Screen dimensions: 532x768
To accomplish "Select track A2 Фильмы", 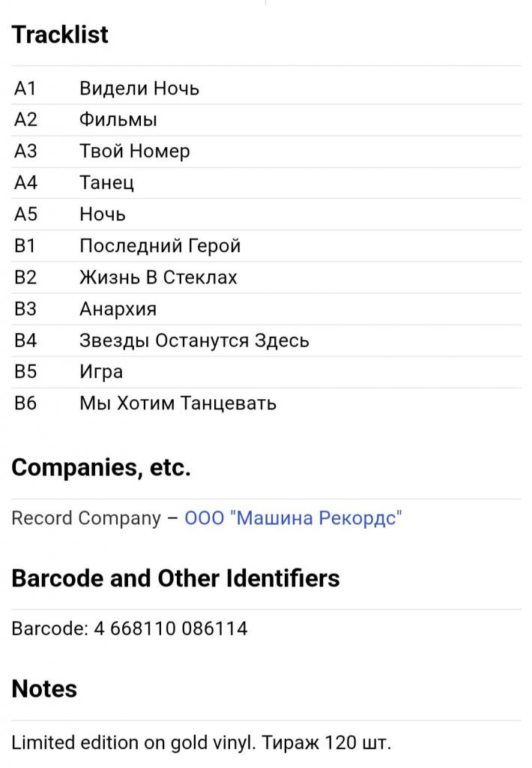I will 266,120.
